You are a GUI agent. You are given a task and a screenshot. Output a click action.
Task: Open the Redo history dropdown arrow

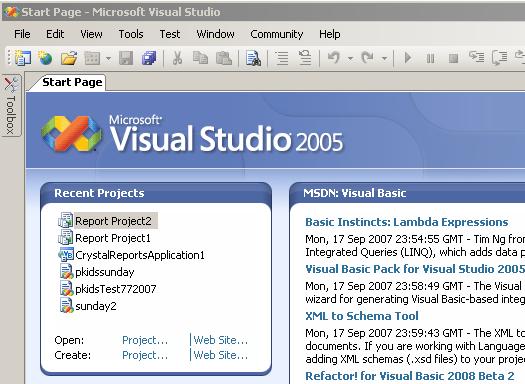click(x=384, y=59)
